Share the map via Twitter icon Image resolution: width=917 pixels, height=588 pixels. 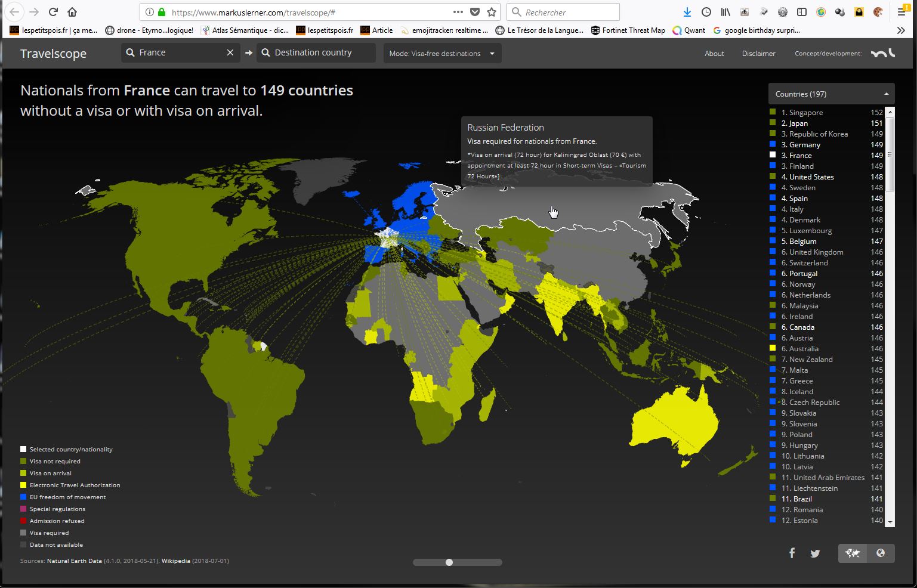click(x=815, y=553)
